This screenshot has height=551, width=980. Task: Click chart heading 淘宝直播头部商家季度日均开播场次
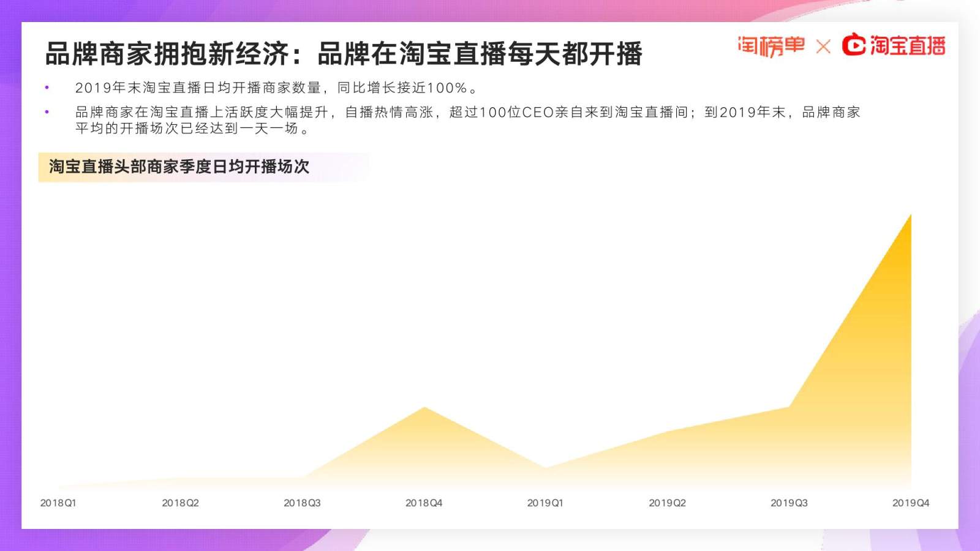click(179, 167)
